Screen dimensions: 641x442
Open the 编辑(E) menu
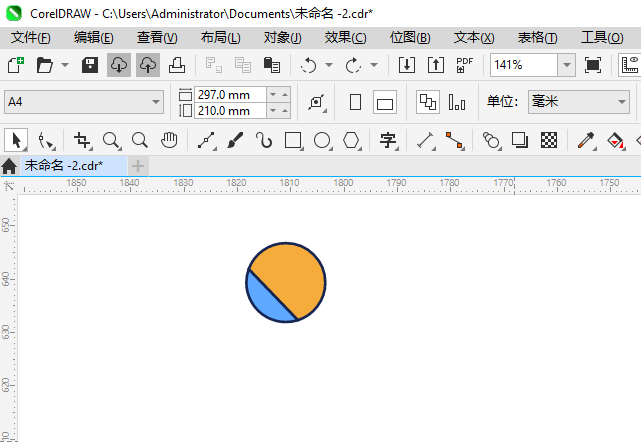(x=94, y=38)
